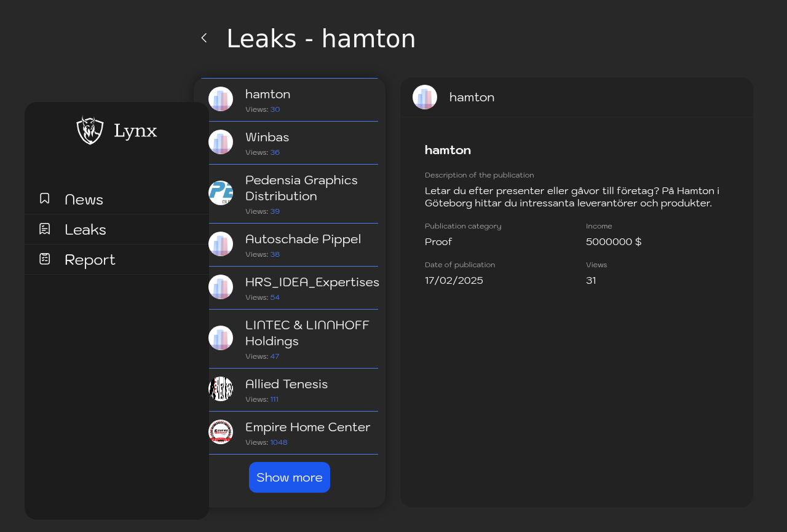The width and height of the screenshot is (787, 532).
Task: Click the Lynx brand name text
Action: [135, 131]
